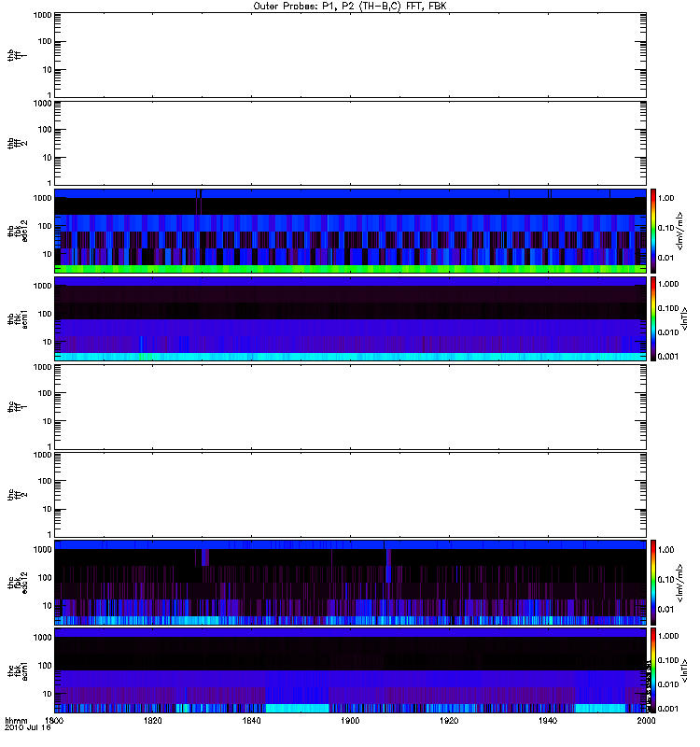Click the "hhmm" axis unit label
The width and height of the screenshot is (700, 747).
[x=16, y=721]
